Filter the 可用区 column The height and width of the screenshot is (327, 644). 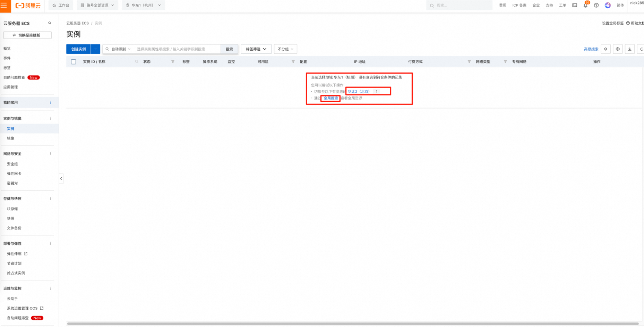[x=293, y=62]
